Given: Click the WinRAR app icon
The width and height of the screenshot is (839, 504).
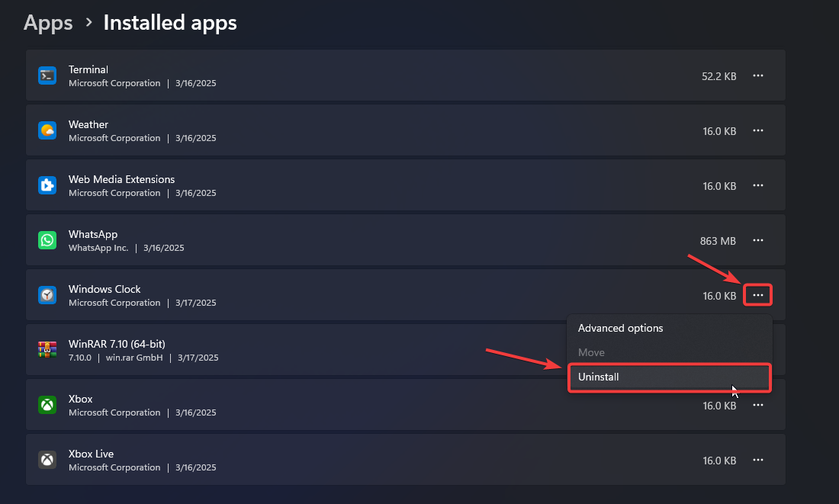Looking at the screenshot, I should [x=47, y=350].
